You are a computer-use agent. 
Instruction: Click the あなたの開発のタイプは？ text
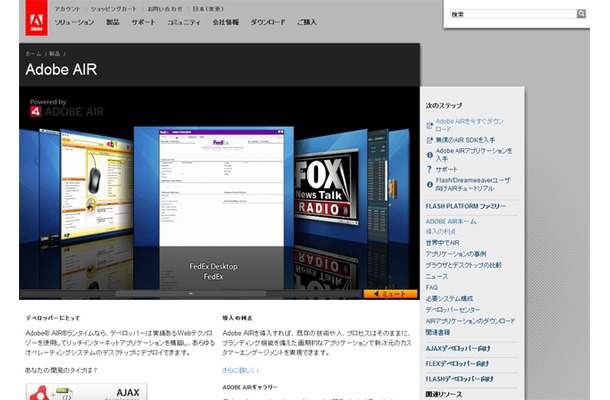(61, 370)
